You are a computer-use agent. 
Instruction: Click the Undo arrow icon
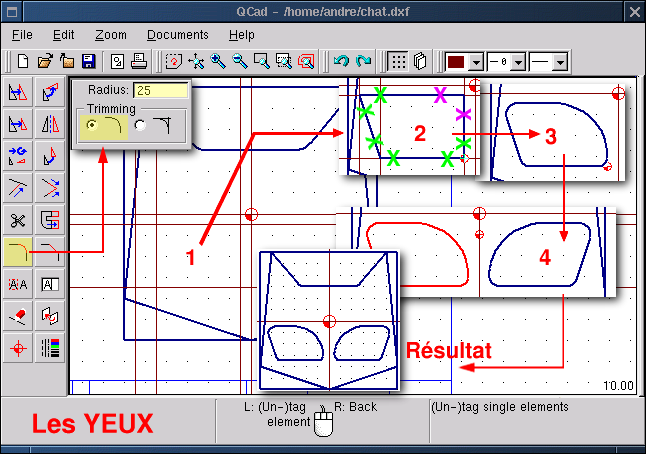(341, 61)
